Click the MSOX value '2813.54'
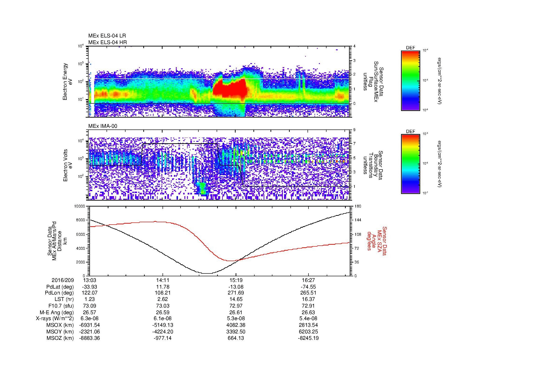Viewport: 555px width, 392px height. [x=308, y=325]
